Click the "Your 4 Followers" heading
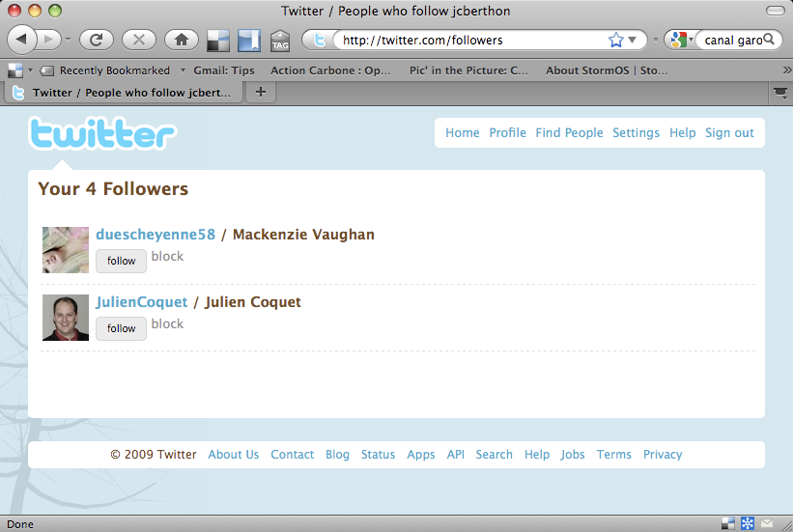The image size is (793, 532). (x=113, y=188)
